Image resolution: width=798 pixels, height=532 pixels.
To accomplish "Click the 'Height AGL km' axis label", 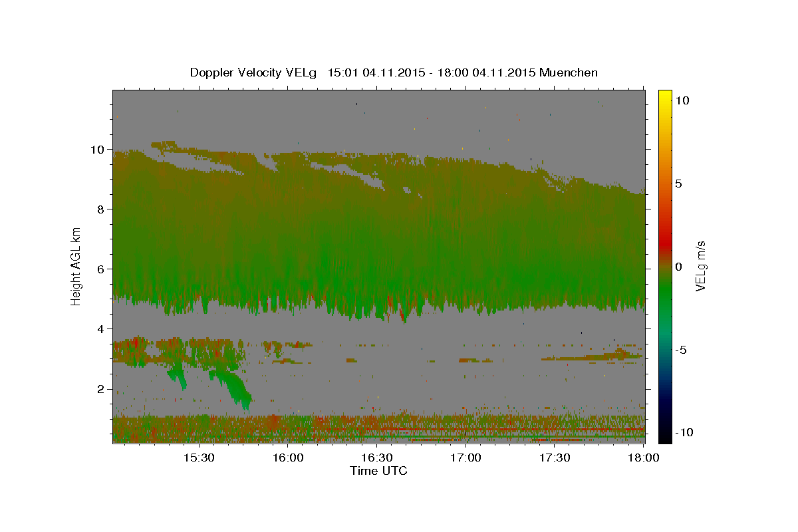I will pyautogui.click(x=76, y=266).
